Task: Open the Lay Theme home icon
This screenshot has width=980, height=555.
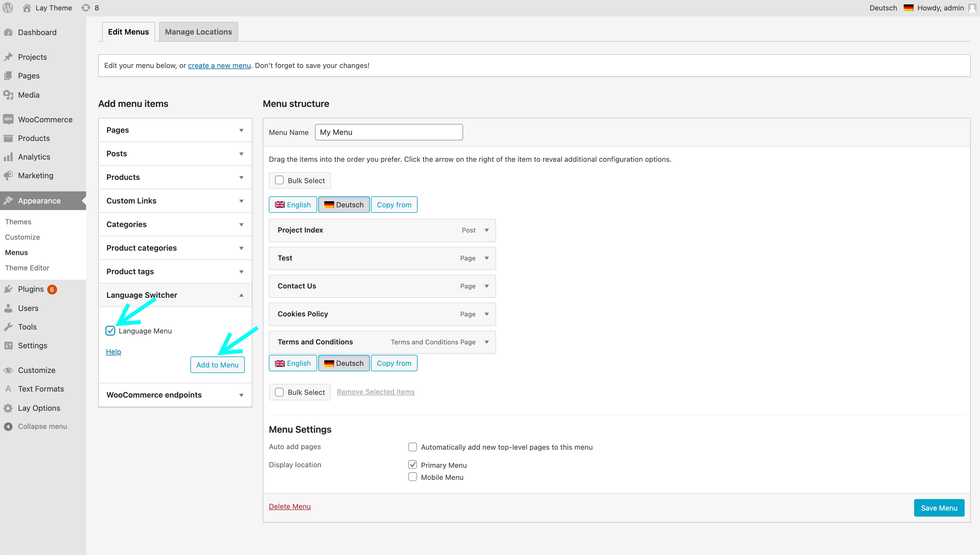Action: tap(27, 8)
